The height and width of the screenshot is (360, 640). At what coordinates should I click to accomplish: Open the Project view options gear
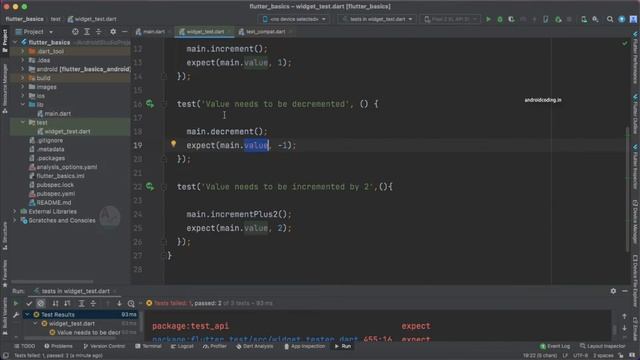coord(113,31)
